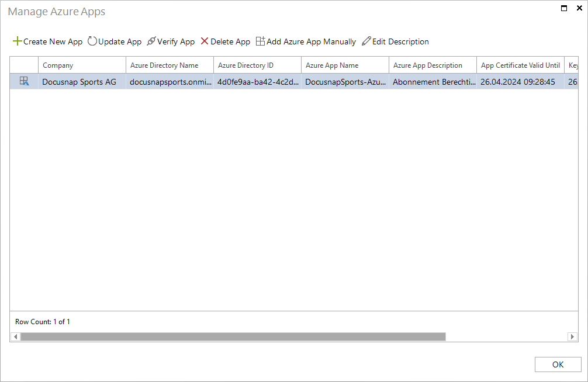Sort by Azure App Description column header
The width and height of the screenshot is (588, 382).
(x=433, y=65)
